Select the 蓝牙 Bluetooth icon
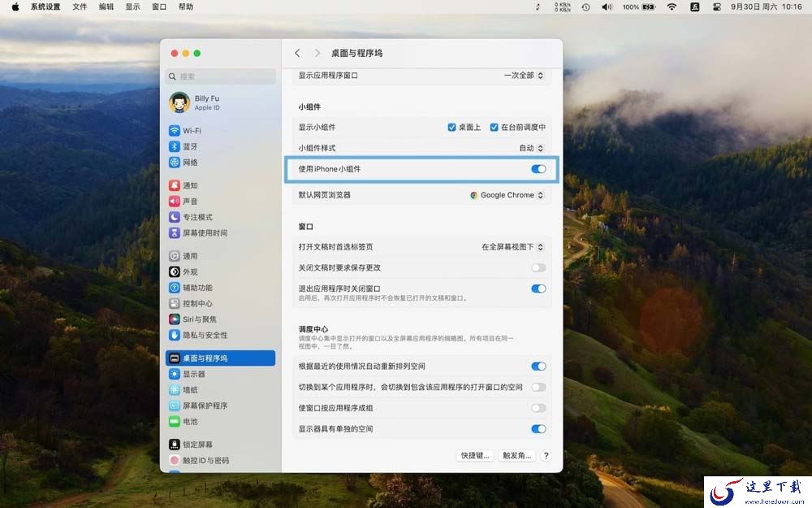Image resolution: width=812 pixels, height=508 pixels. click(175, 146)
